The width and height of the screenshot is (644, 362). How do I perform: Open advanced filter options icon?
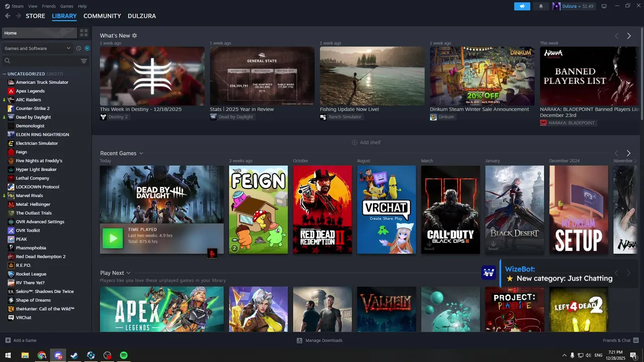point(84,61)
